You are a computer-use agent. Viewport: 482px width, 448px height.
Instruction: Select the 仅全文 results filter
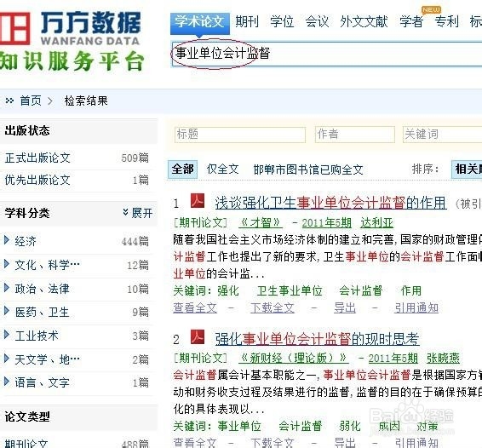coord(223,169)
